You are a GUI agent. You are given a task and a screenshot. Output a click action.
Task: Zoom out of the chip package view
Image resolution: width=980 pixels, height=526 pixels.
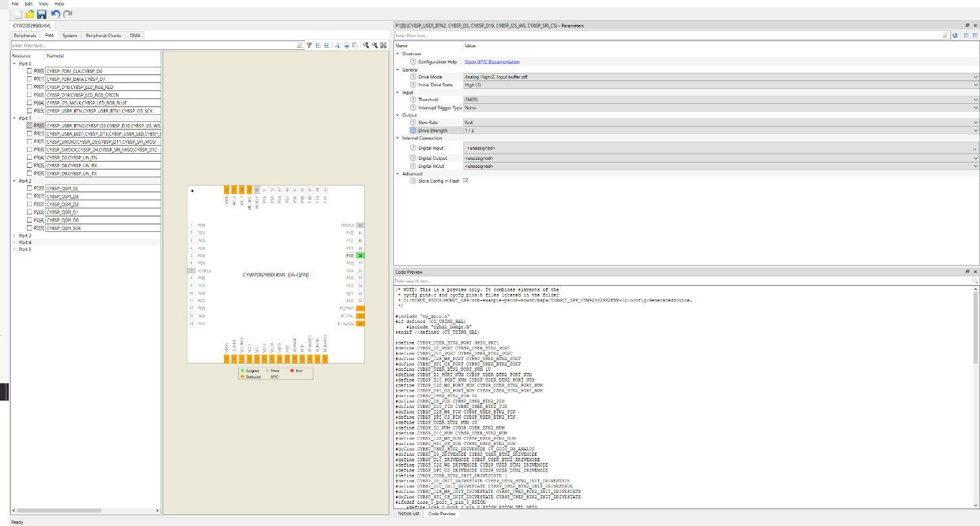point(375,45)
